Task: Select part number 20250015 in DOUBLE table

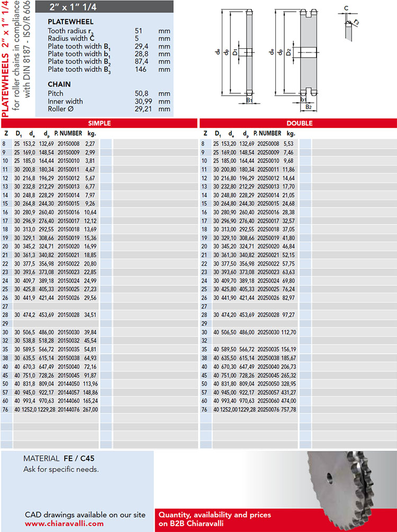Action: coord(268,204)
